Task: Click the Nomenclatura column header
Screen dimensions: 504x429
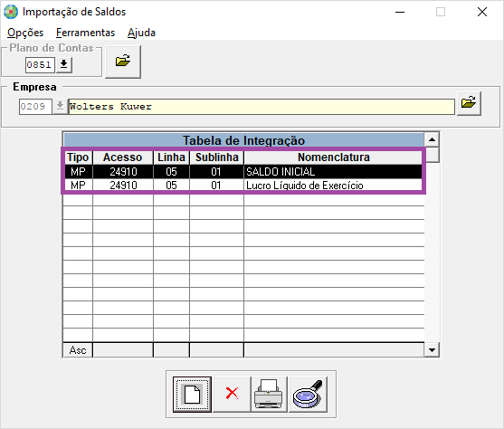Action: coord(333,157)
